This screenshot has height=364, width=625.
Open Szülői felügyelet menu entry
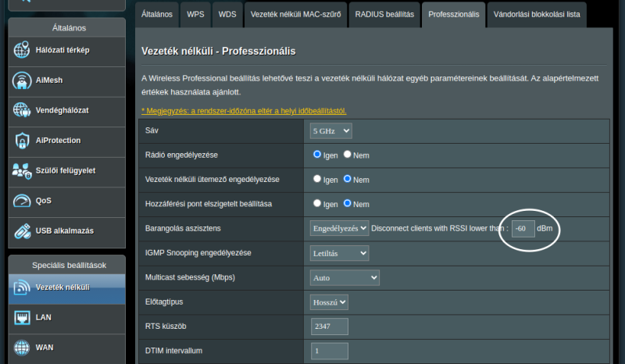[67, 172]
